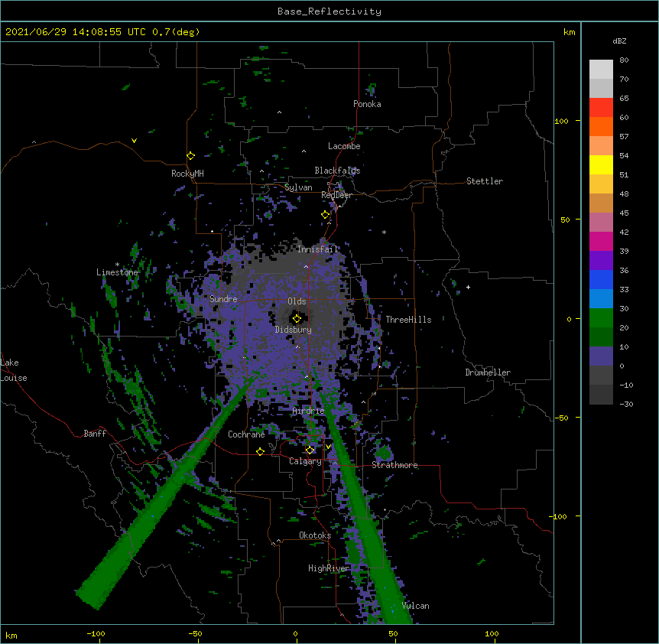This screenshot has width=659, height=644.
Task: Click the HighRiver city label
Action: (329, 568)
